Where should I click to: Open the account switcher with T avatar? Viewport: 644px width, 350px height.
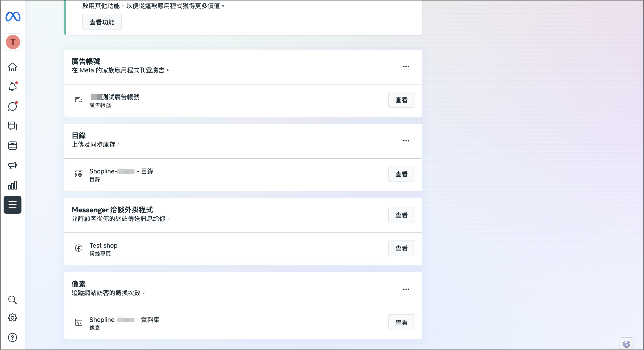click(13, 42)
